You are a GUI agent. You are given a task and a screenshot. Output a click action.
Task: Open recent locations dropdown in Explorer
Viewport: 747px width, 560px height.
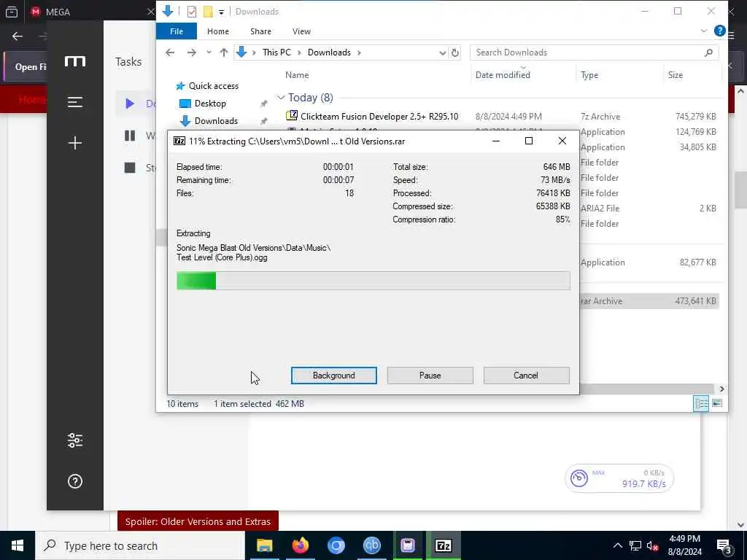click(x=209, y=52)
